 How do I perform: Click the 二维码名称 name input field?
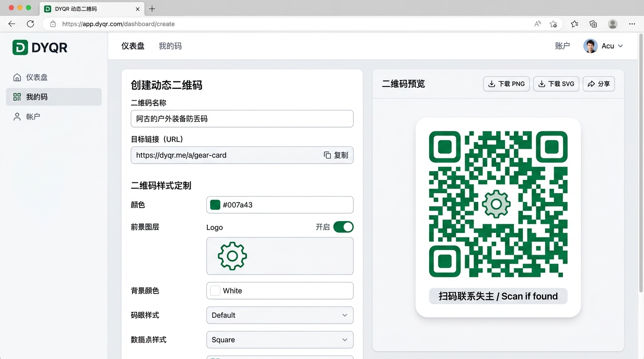(x=242, y=119)
